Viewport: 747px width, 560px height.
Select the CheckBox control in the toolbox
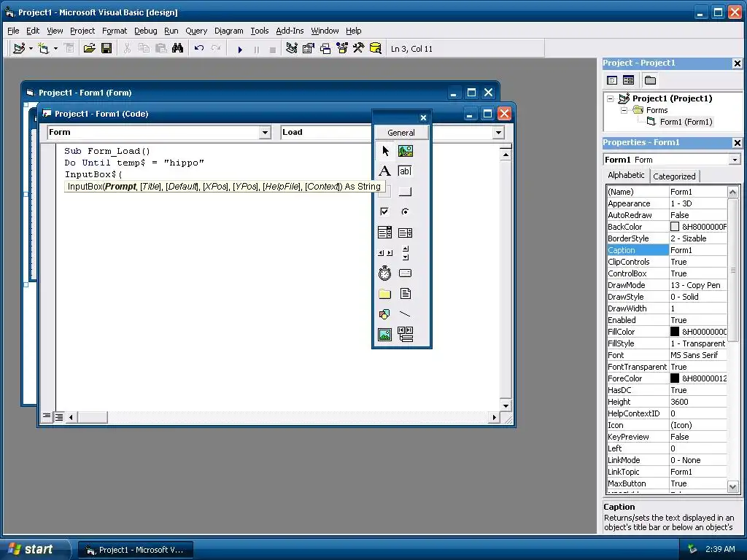click(x=385, y=211)
